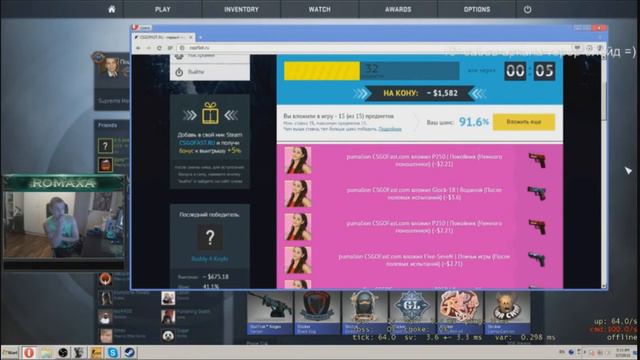Open the AWARDS menu

click(398, 9)
